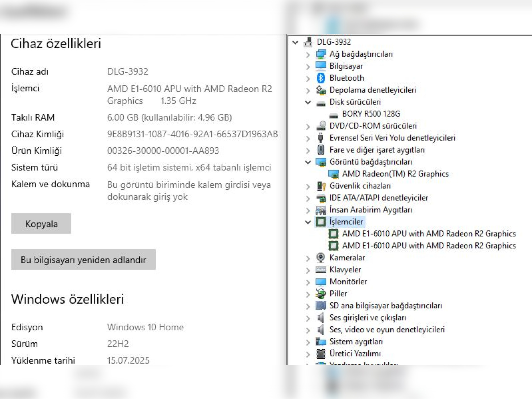Click the Takılı RAM value 6,00 GB
Image resolution: width=532 pixels, height=399 pixels.
pyautogui.click(x=169, y=118)
